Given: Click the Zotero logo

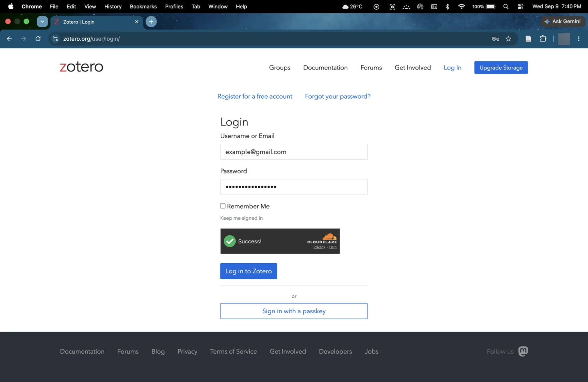Looking at the screenshot, I should coord(82,67).
